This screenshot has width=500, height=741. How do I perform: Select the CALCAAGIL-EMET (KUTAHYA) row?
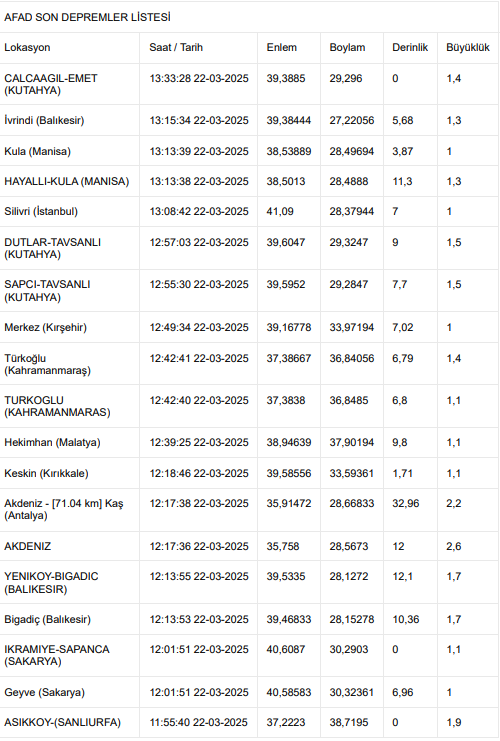click(x=250, y=84)
